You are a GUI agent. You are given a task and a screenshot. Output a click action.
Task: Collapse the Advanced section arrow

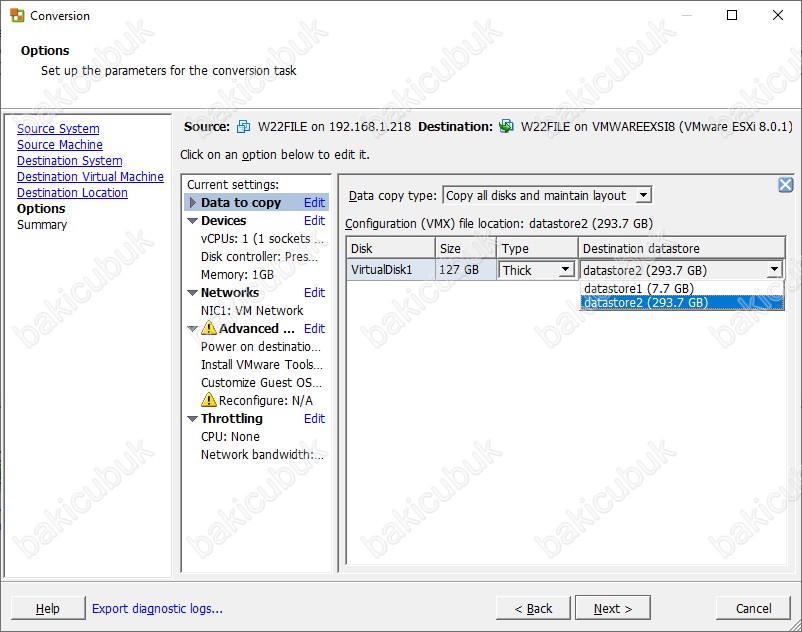coord(192,329)
